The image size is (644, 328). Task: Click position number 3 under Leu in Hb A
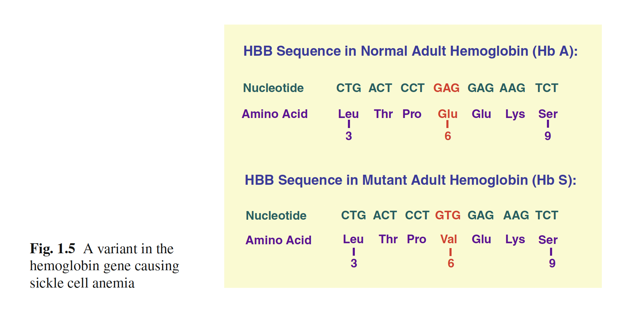349,136
